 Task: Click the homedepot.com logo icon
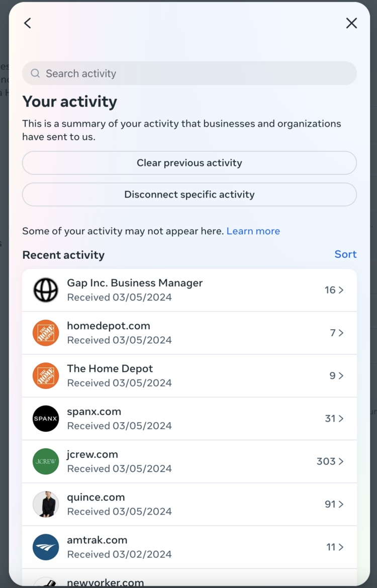(46, 333)
